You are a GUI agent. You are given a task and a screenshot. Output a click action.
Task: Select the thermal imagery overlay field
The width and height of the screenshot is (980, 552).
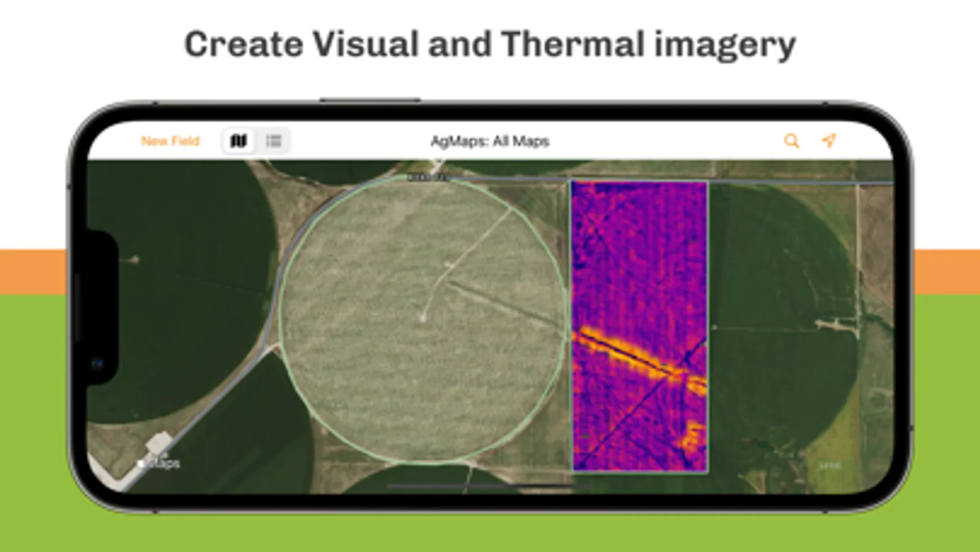pos(640,326)
